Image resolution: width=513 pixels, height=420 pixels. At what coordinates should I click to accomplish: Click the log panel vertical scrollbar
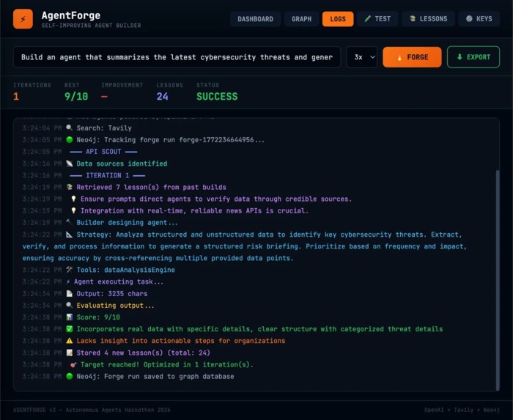498,280
